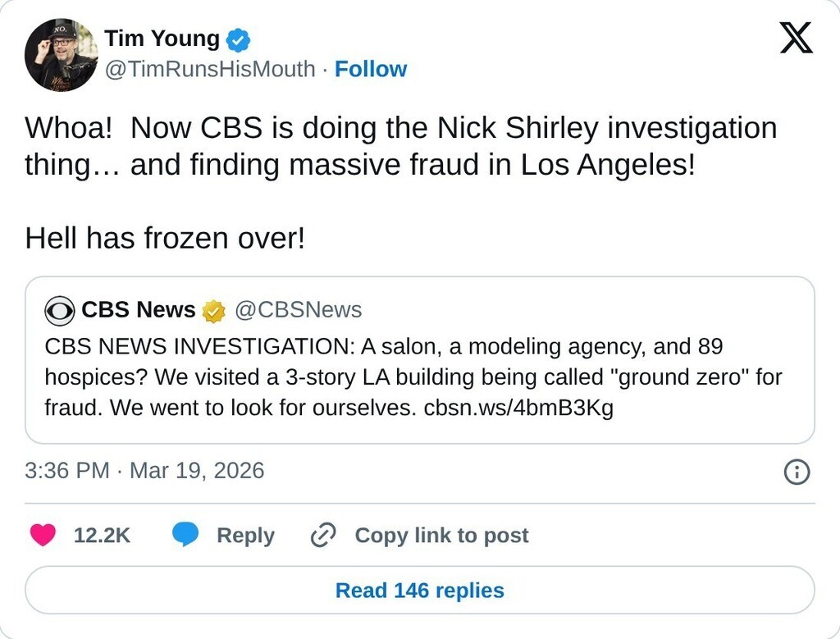Click the CBS eye logo icon
Viewport: 840px width, 639px height.
tap(60, 310)
